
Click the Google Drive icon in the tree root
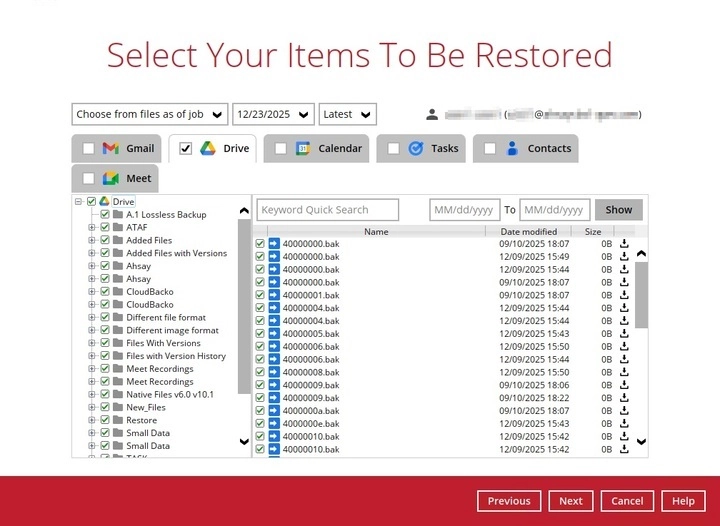point(104,202)
